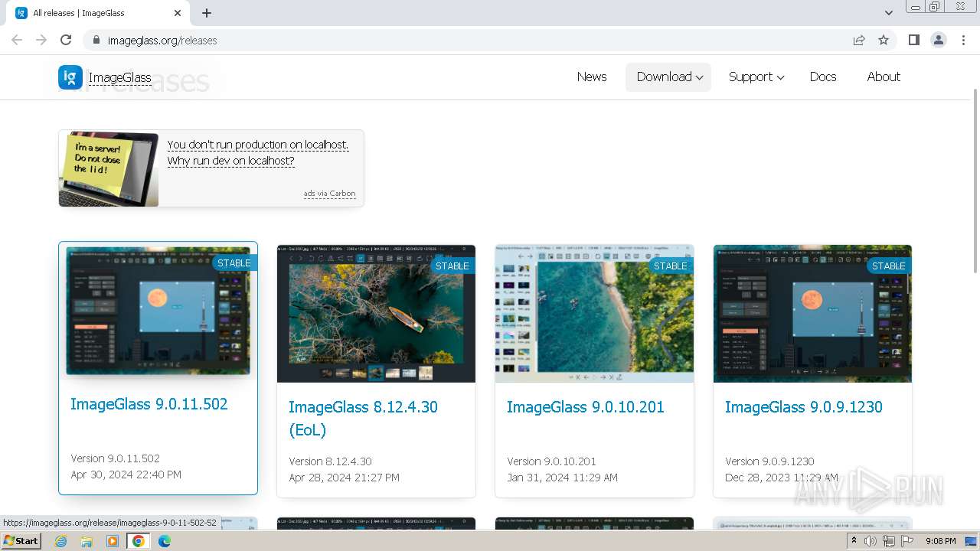The width and height of the screenshot is (980, 551).
Task: Open the Docs page
Action: point(823,77)
